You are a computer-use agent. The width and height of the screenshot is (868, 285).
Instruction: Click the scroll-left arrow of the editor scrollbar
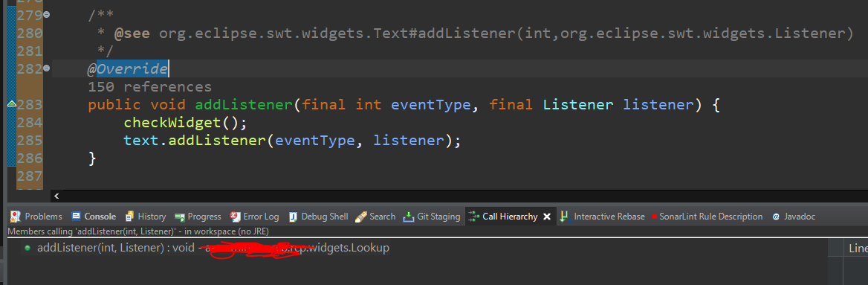point(56,196)
